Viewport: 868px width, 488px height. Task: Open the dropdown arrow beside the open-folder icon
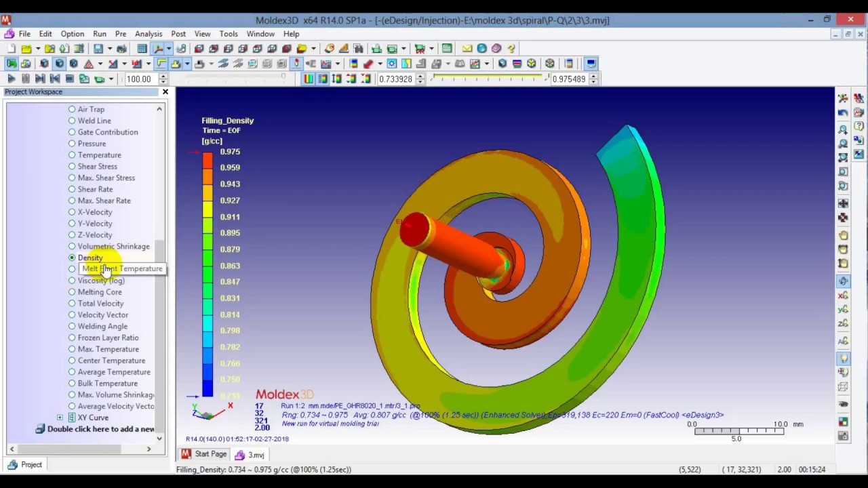point(38,48)
